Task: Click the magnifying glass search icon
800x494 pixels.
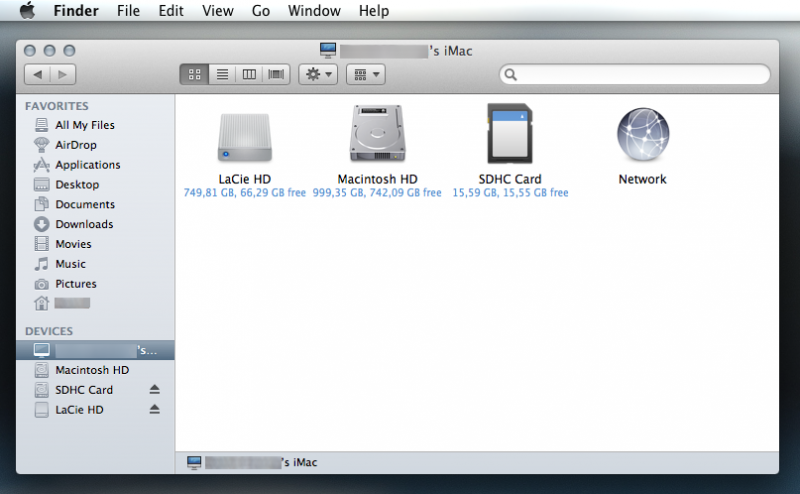Action: [511, 75]
